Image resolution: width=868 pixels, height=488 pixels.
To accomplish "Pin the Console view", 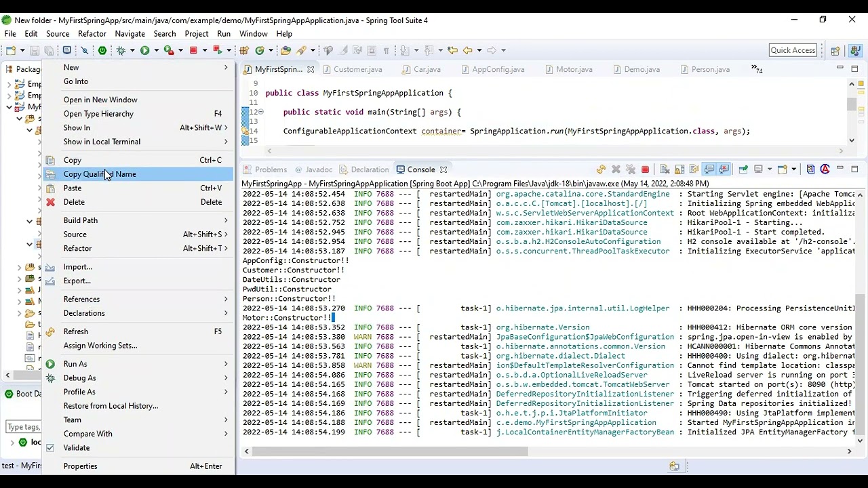I will pos(743,169).
